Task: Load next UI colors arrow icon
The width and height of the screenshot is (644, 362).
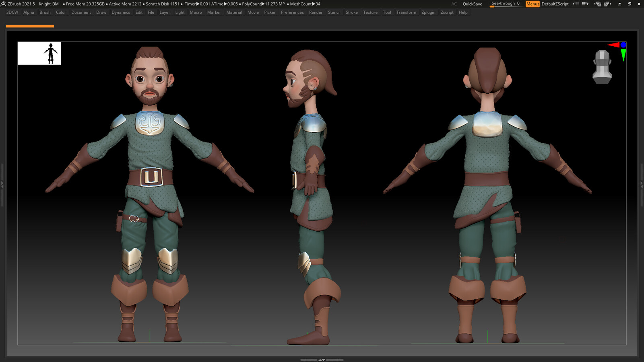Action: (x=585, y=4)
